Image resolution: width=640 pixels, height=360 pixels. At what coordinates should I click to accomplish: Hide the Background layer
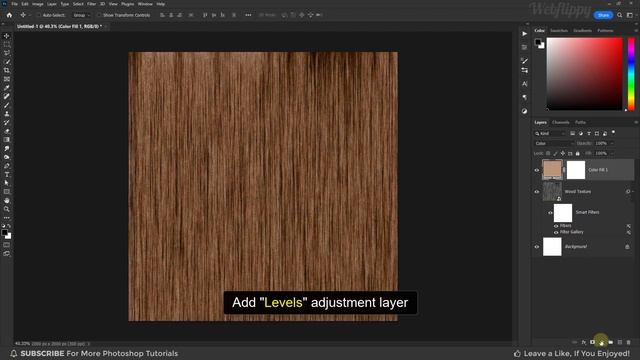(537, 247)
